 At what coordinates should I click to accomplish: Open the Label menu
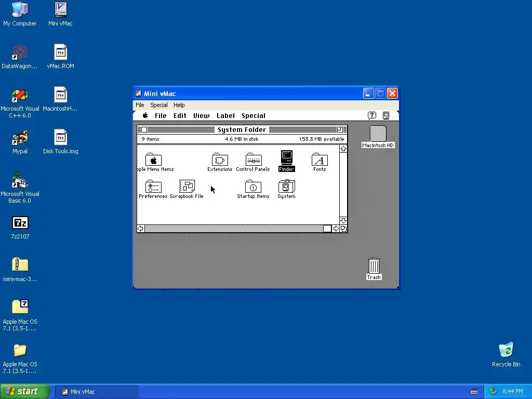(x=225, y=116)
